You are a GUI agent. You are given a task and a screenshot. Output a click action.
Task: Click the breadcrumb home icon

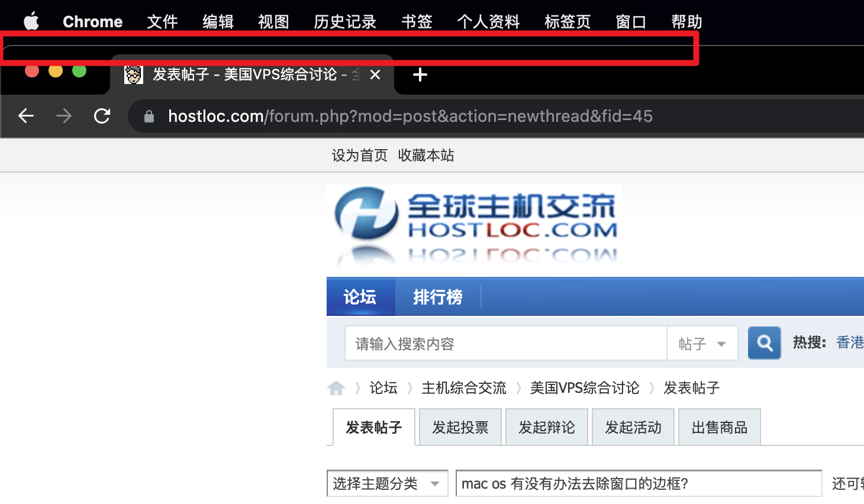[x=336, y=388]
